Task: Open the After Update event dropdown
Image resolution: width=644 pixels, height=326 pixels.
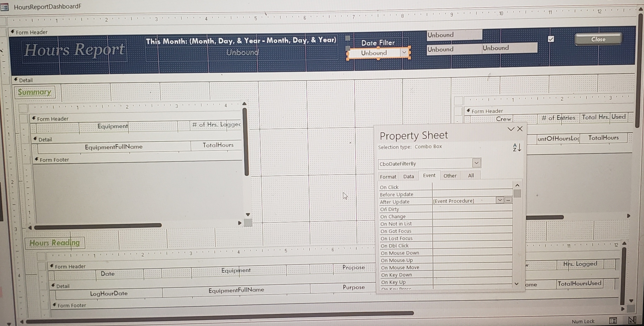Action: click(500, 200)
